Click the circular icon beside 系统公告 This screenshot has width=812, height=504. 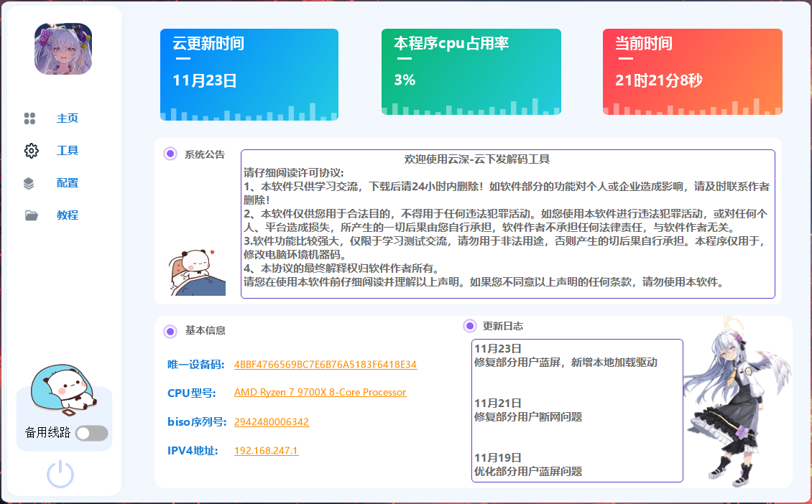point(170,152)
